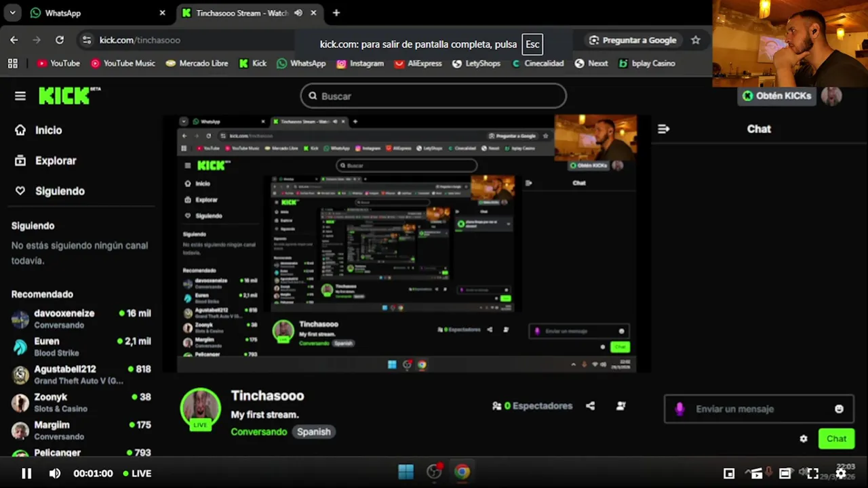Mute the player volume speaker icon
Viewport: 868px width, 488px height.
55,474
